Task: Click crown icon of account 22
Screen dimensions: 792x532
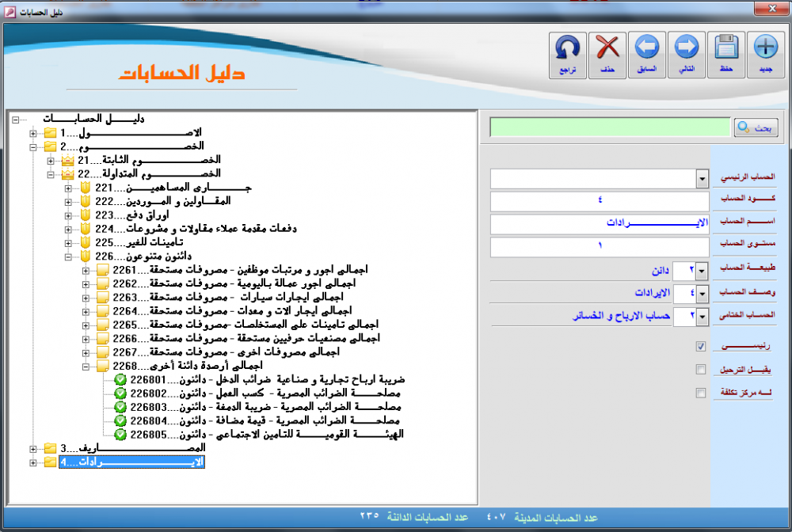Action: coord(67,174)
